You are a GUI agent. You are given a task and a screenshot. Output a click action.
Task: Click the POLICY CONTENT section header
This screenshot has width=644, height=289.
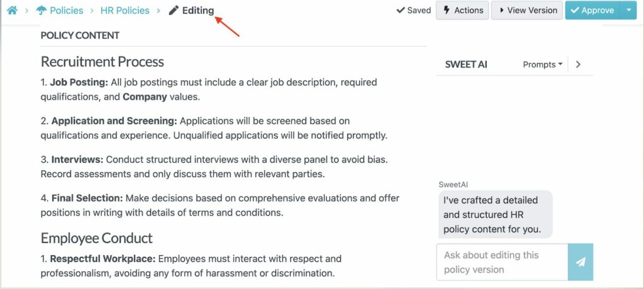click(80, 36)
